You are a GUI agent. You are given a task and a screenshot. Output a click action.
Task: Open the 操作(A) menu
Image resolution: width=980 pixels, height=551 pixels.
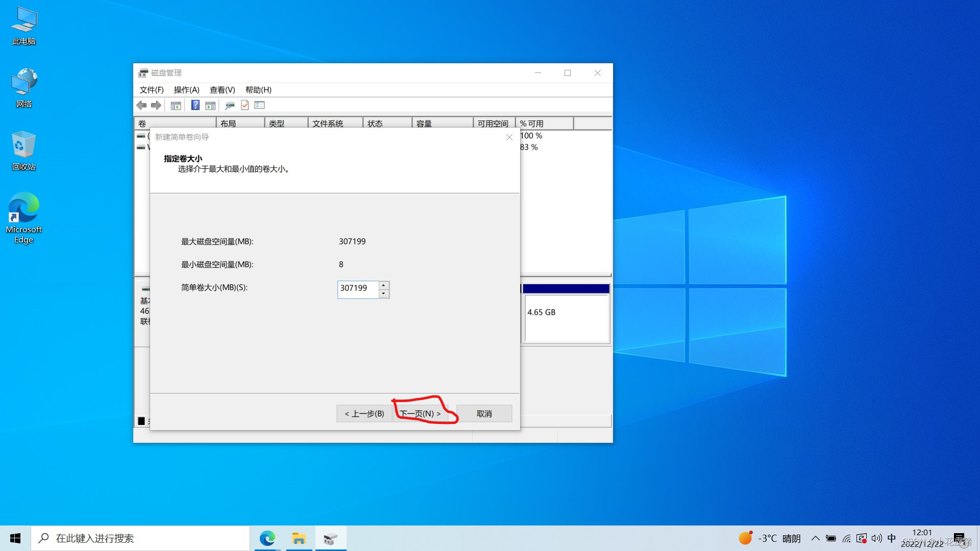pyautogui.click(x=186, y=90)
